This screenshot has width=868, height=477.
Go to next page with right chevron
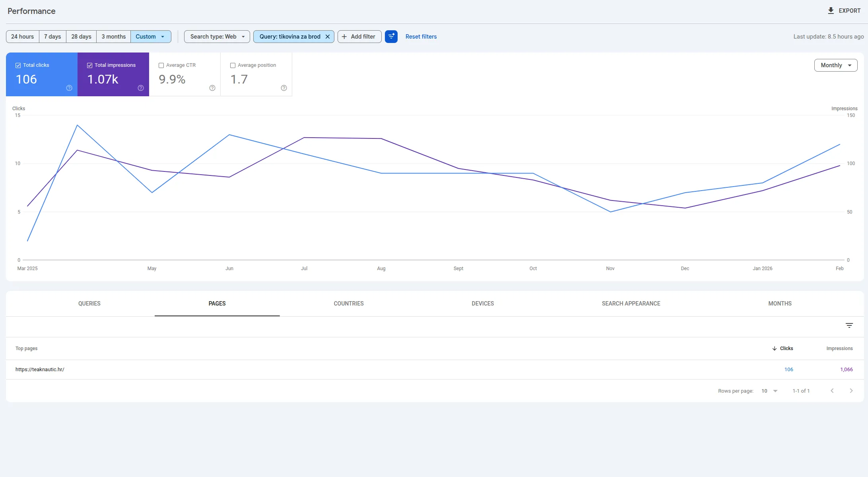pos(851,391)
